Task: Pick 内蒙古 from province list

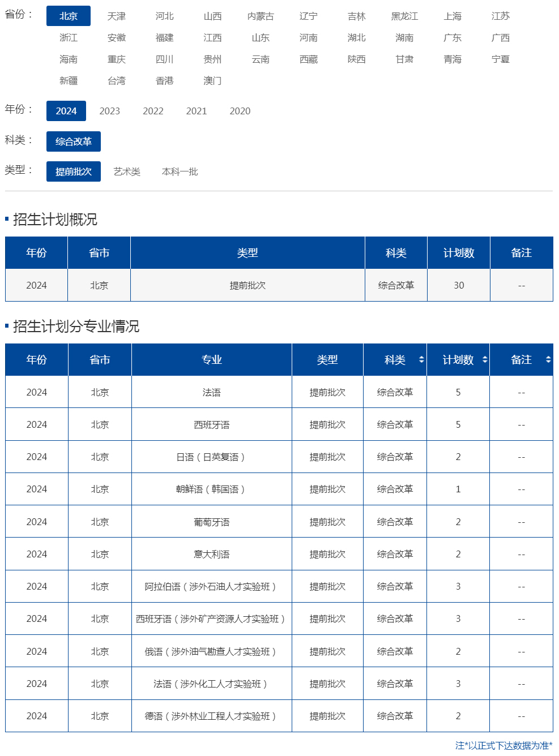Action: (261, 16)
